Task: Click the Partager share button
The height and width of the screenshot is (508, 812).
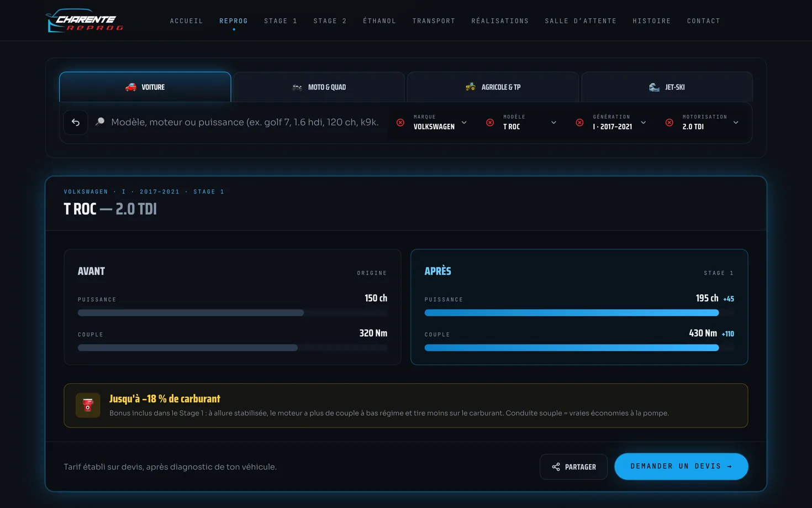Action: [573, 467]
